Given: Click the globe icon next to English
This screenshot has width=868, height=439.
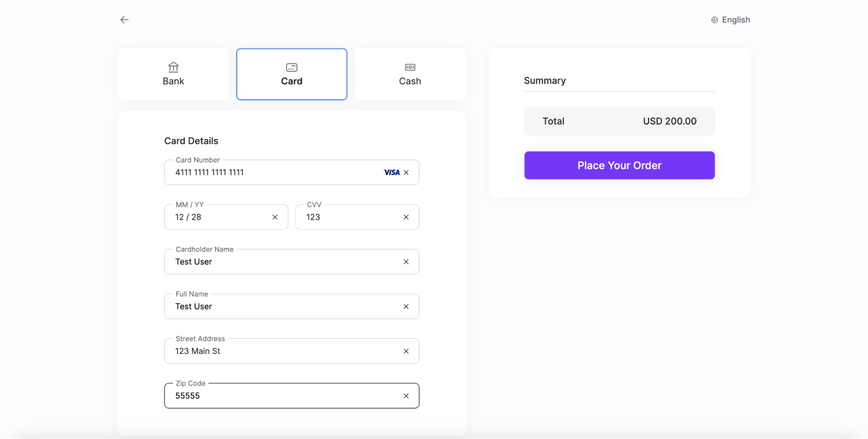Looking at the screenshot, I should pyautogui.click(x=714, y=20).
